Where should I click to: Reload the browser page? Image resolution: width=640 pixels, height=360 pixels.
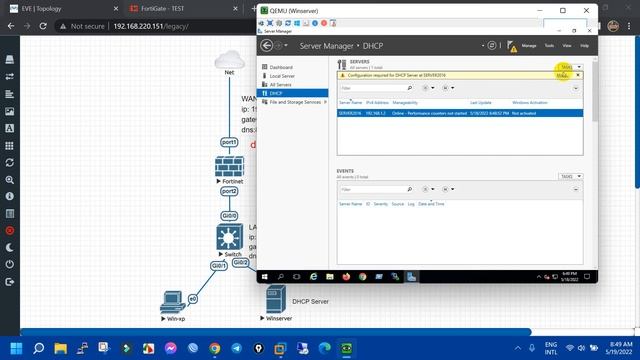pyautogui.click(x=43, y=26)
